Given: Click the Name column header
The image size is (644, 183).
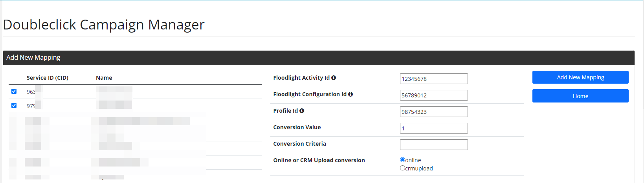Looking at the screenshot, I should click(x=104, y=78).
